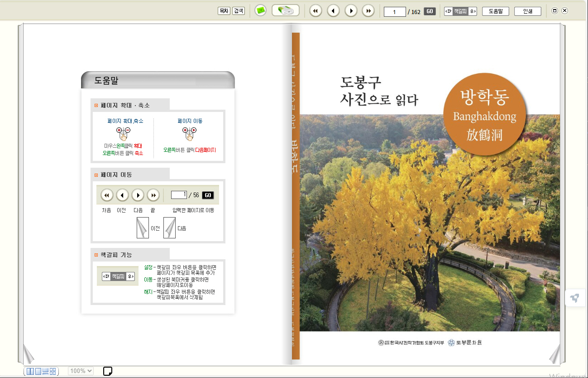Viewport: 588px width, 378px height.
Task: Jump to the last page in the top toolbar
Action: coord(369,11)
